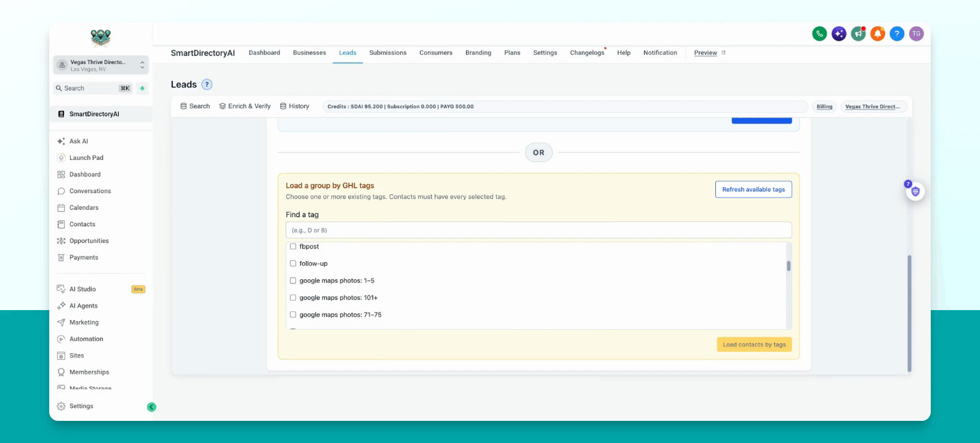980x443 pixels.
Task: Check the fbpost tag checkbox
Action: (x=293, y=246)
